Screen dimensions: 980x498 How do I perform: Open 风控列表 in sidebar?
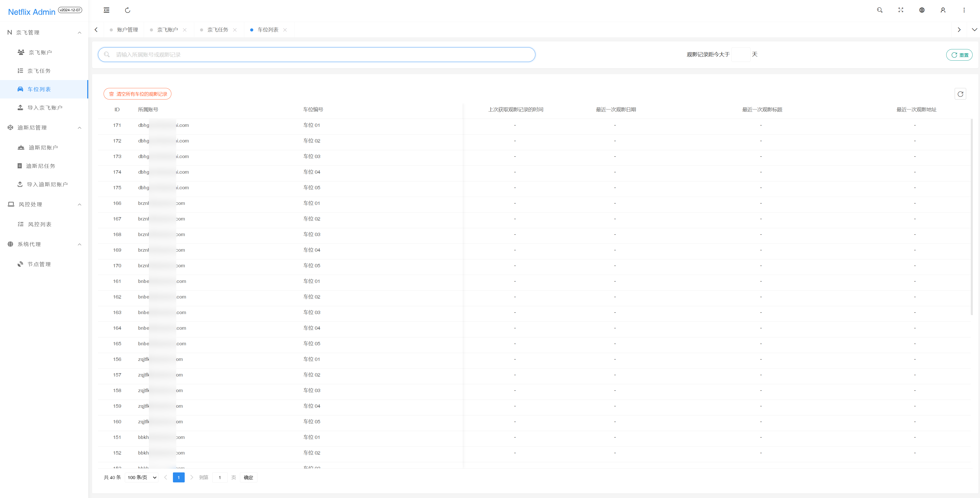44,225
